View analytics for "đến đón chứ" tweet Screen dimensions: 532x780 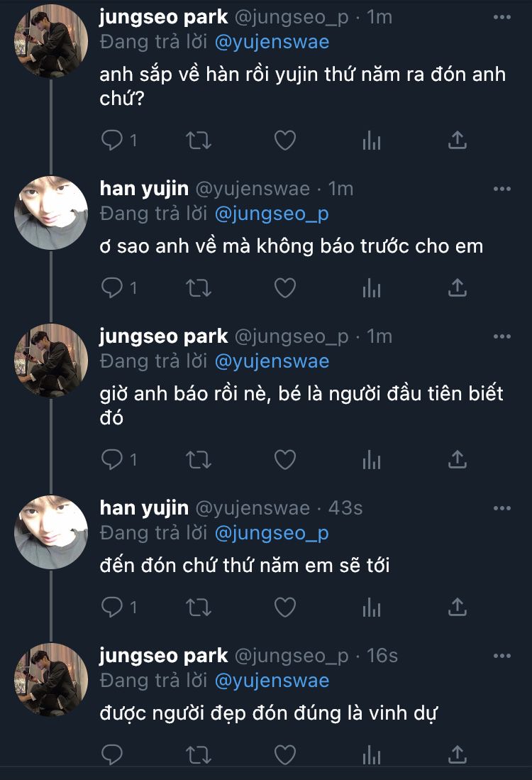[x=372, y=607]
